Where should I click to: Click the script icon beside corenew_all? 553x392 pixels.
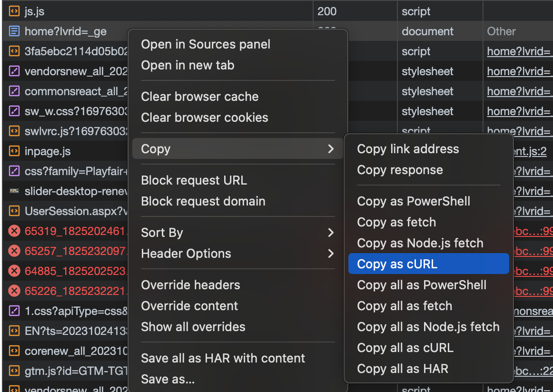13,351
